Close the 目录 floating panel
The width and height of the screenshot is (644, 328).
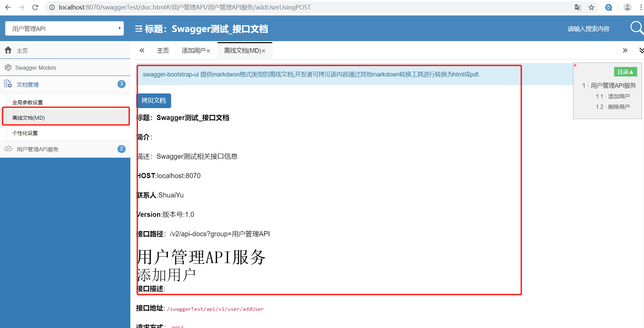point(575,65)
